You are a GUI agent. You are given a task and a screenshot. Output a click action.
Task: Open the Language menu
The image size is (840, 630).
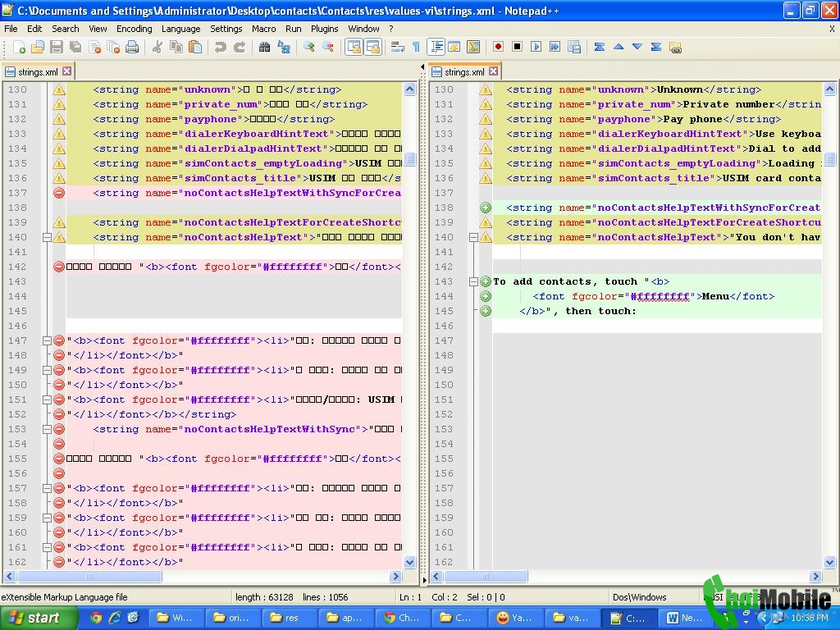pyautogui.click(x=180, y=29)
